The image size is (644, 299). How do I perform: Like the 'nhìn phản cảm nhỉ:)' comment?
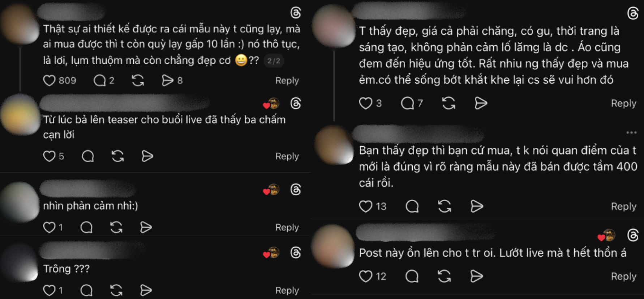click(49, 227)
